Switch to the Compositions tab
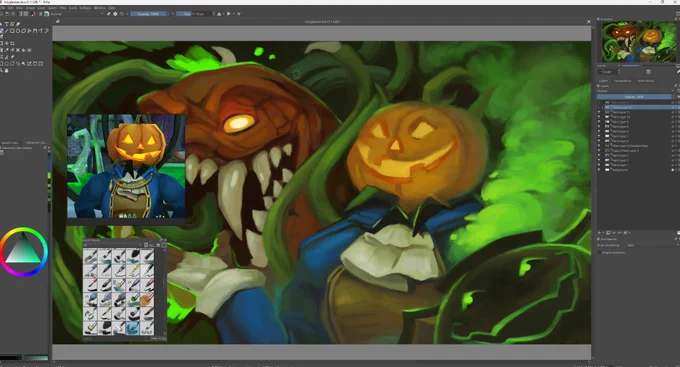 pyautogui.click(x=622, y=81)
